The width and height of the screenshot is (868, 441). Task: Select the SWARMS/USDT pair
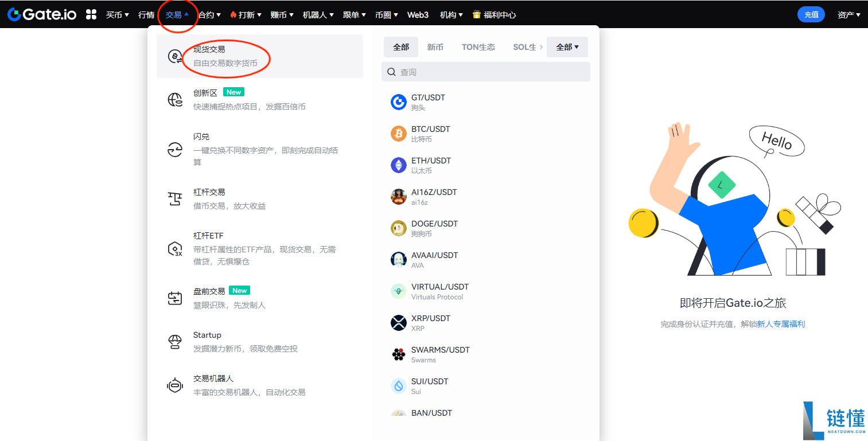486,354
